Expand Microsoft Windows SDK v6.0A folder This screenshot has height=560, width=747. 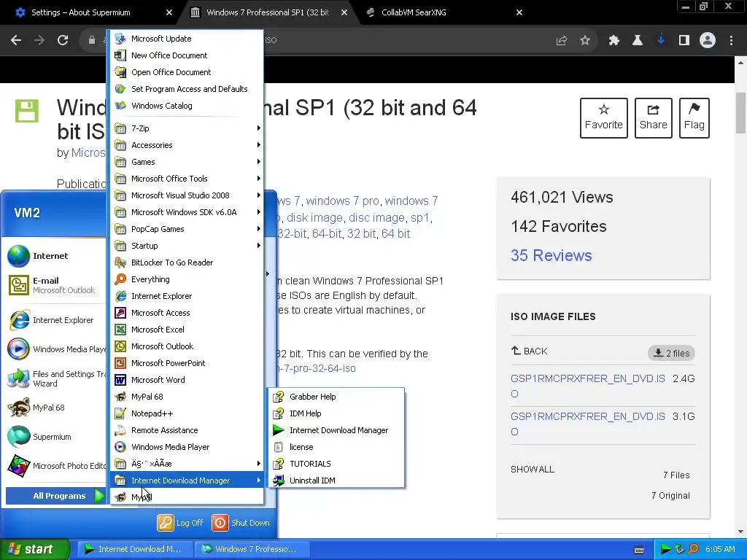point(187,212)
